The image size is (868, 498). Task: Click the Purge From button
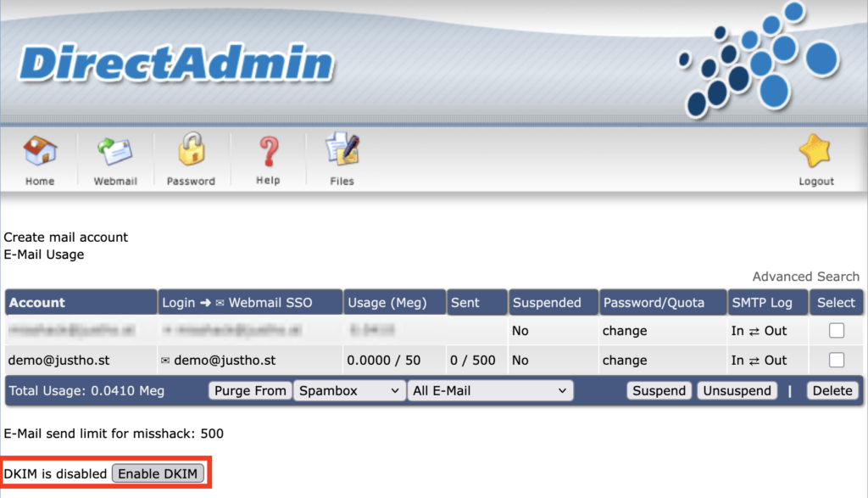coord(249,390)
